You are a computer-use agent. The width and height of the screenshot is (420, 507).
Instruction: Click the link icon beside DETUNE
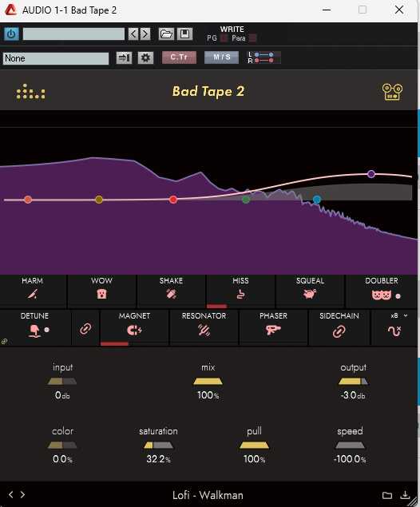click(x=85, y=329)
